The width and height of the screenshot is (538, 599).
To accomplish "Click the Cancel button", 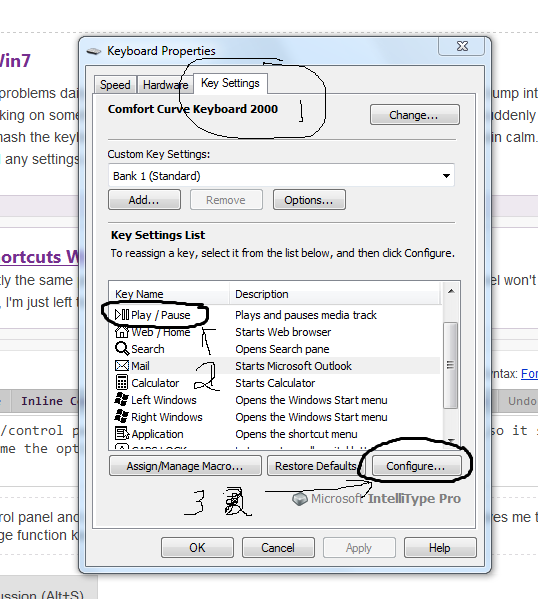I will point(278,548).
